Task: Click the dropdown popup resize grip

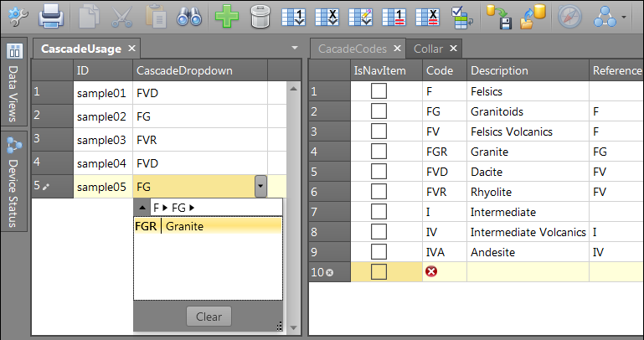Action: (x=279, y=327)
